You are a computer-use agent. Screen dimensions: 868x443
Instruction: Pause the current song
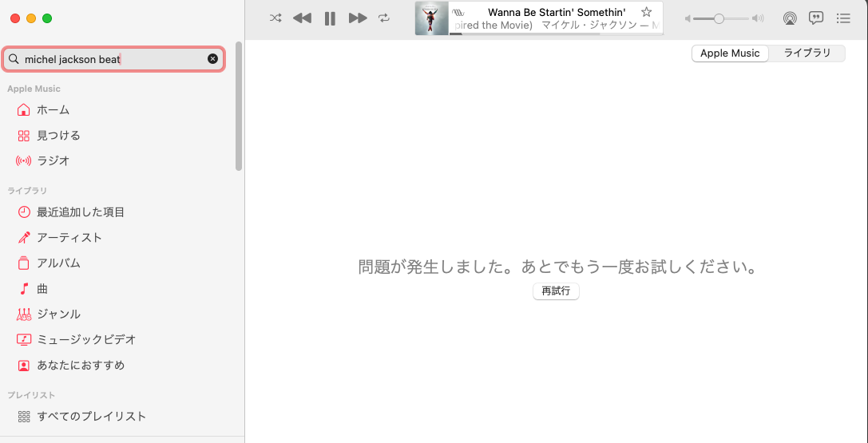point(330,18)
